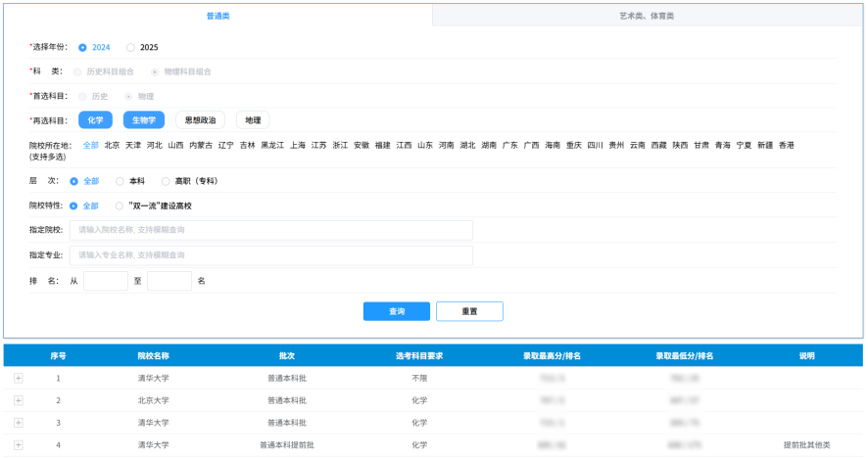This screenshot has height=458, width=868.
Task: Choose 历史科目组合 subject category
Action: coord(77,71)
